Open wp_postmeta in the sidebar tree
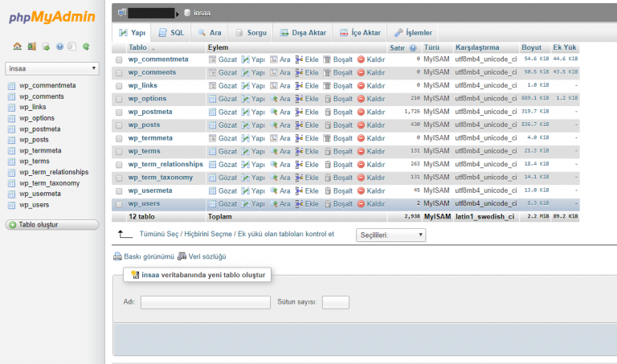 [39, 129]
